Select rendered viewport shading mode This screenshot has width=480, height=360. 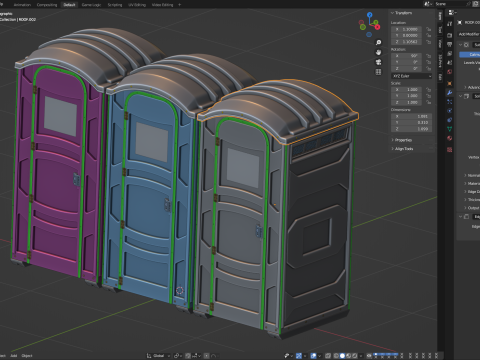point(355,356)
